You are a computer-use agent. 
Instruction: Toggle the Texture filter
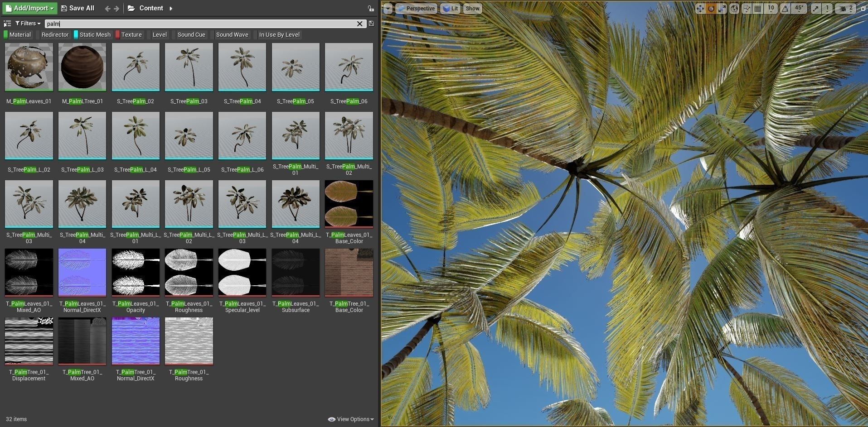point(129,34)
